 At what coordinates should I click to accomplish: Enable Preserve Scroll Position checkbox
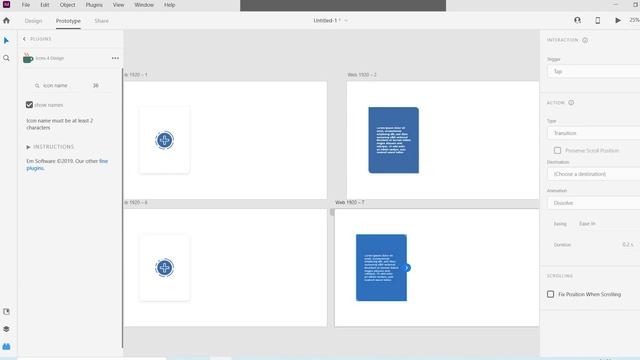pyautogui.click(x=557, y=150)
